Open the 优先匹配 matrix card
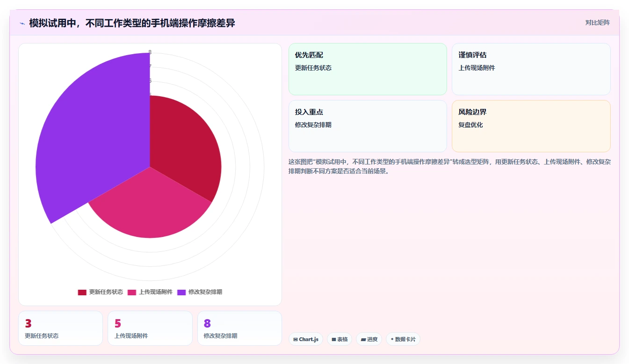 pos(368,69)
